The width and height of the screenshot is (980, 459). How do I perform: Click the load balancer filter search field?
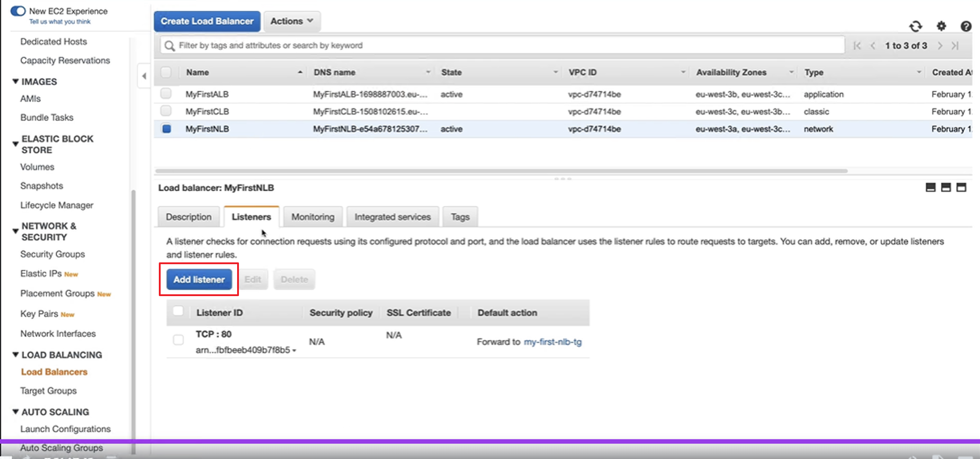(x=502, y=45)
